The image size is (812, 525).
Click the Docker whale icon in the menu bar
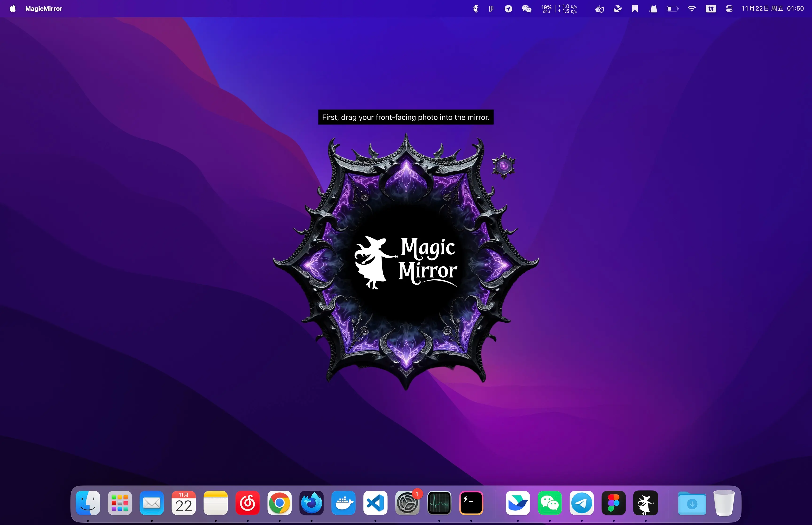(x=599, y=8)
